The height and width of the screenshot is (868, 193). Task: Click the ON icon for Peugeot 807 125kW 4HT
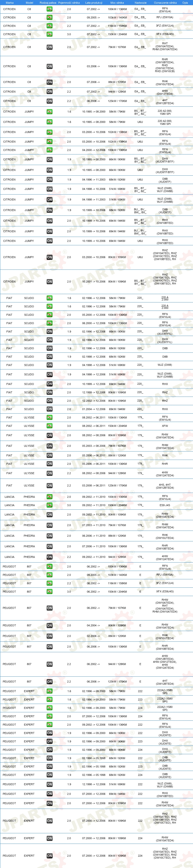coord(49,682)
